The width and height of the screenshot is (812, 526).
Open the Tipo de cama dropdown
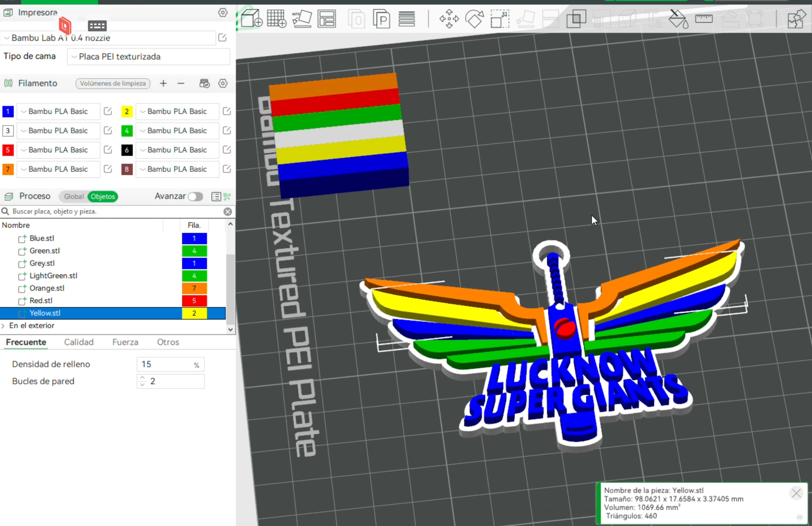coord(149,56)
